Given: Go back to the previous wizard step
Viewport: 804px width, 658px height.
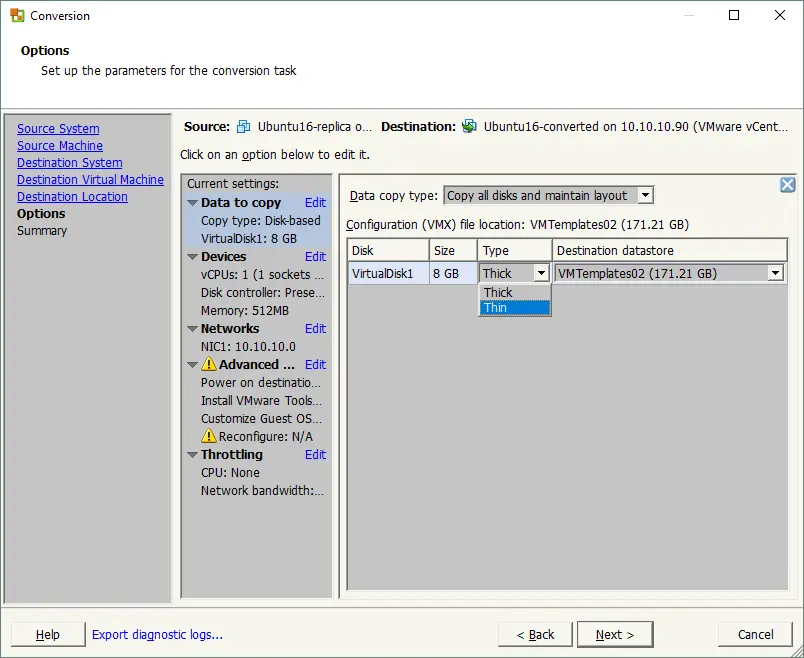Looking at the screenshot, I should coord(535,634).
